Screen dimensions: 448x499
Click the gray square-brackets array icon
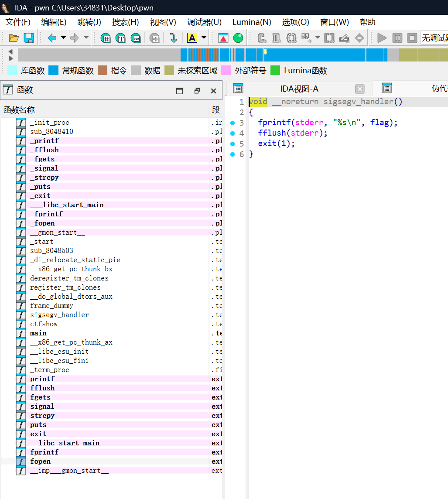tap(329, 38)
